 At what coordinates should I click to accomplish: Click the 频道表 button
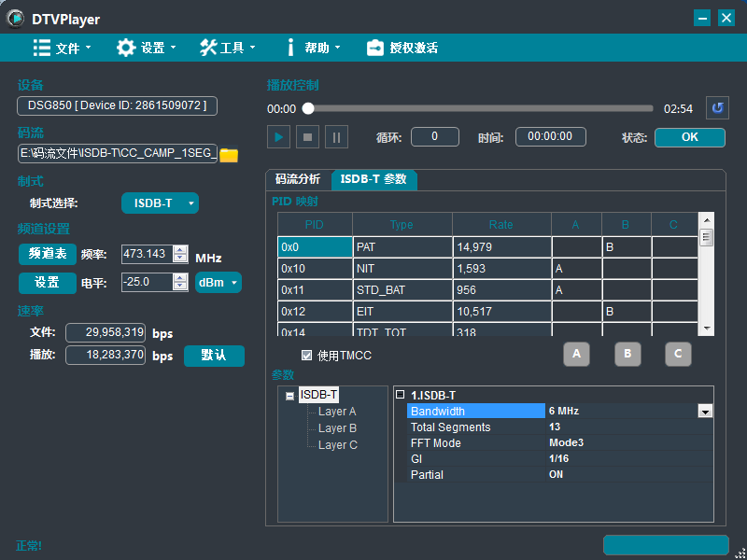pos(47,254)
